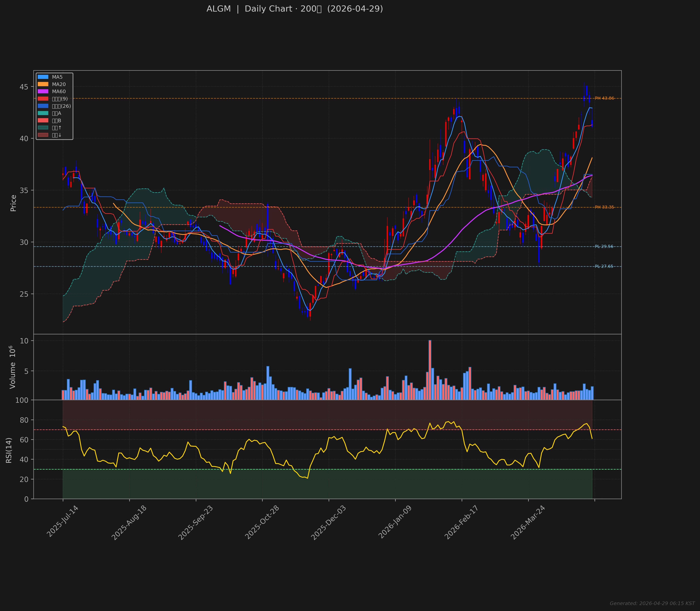Click the 2025-Jul-14 date axis label
Viewport: 700px width, 611px height.
pos(63,521)
